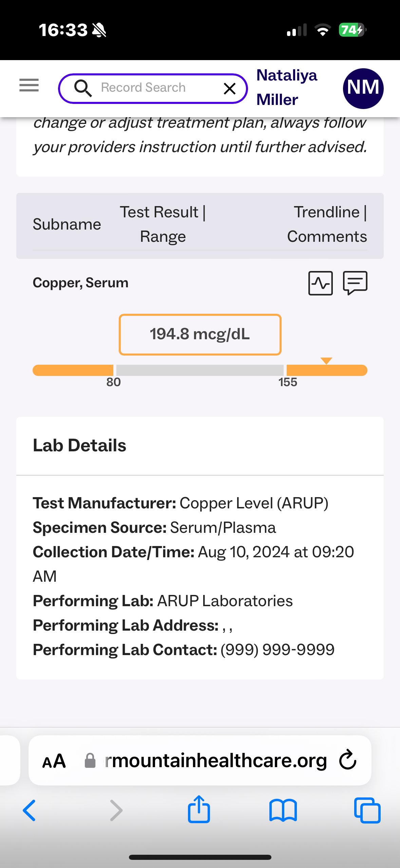Type in the Record Search box
This screenshot has width=400, height=868.
153,88
